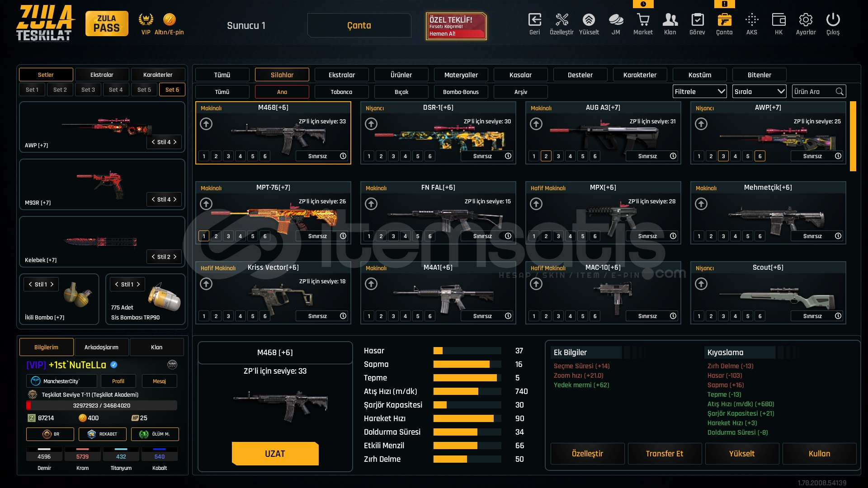Image resolution: width=868 pixels, height=488 pixels.
Task: Open the Klan icon
Action: pos(670,20)
